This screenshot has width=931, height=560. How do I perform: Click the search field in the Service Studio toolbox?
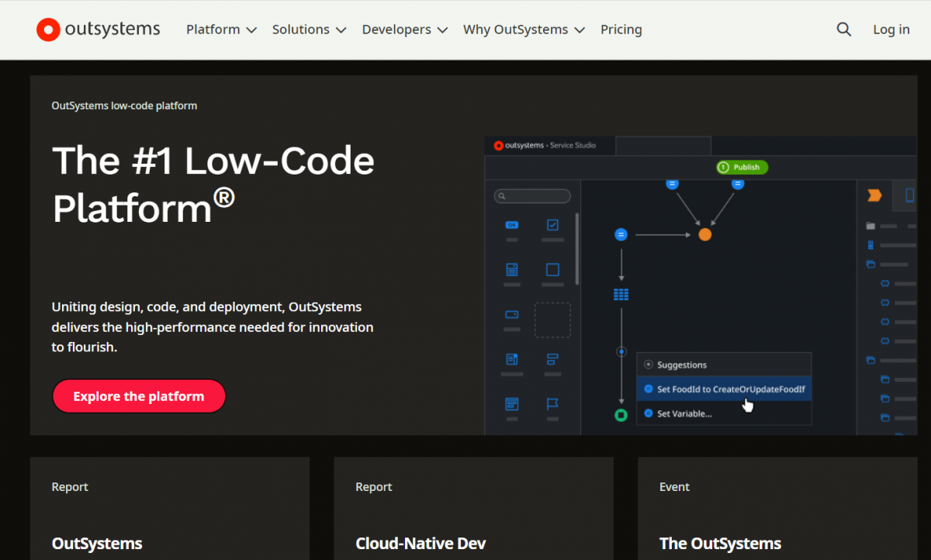[x=532, y=195]
